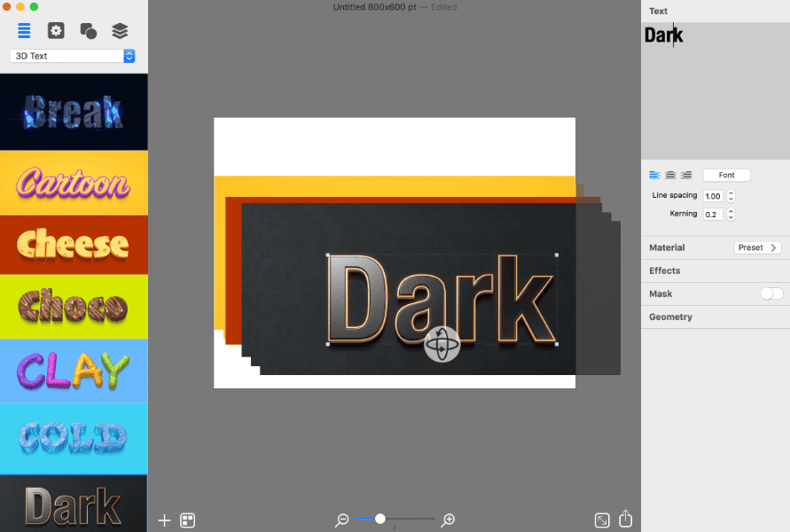The width and height of the screenshot is (790, 532).
Task: Open the layers stack tab
Action: tap(120, 31)
